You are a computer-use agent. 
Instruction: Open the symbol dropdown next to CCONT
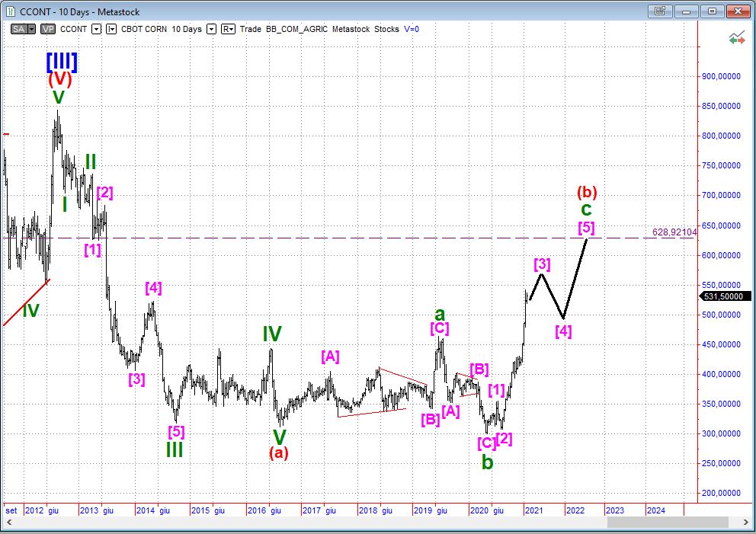pos(97,29)
